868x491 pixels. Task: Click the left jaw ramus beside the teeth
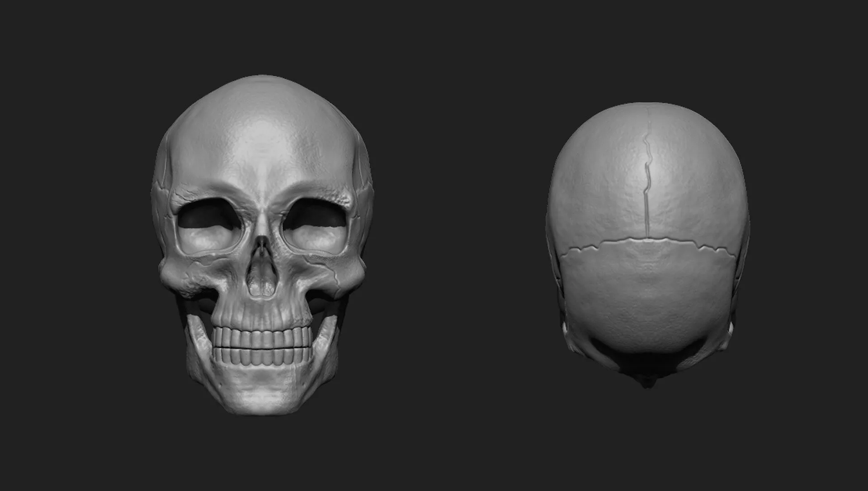coord(198,337)
